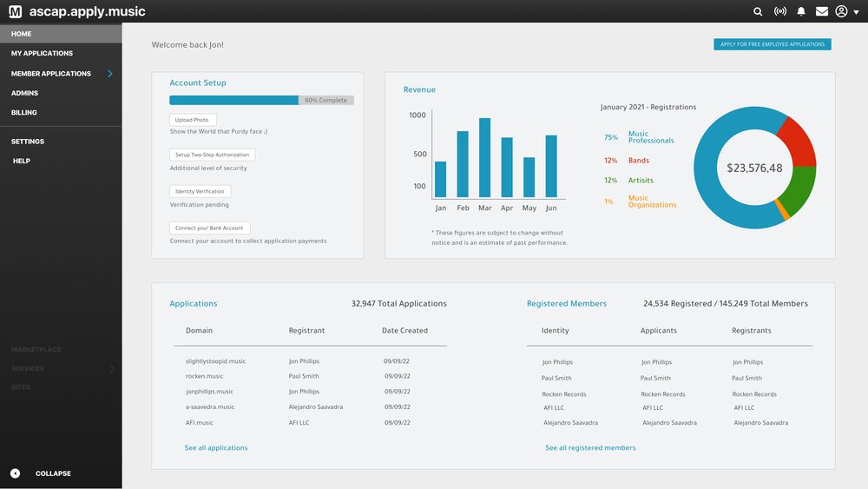Click Domain column header
The image size is (868, 489).
point(199,330)
